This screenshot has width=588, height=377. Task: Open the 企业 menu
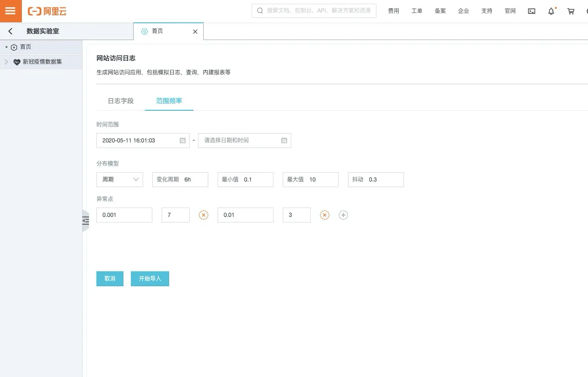tap(464, 11)
